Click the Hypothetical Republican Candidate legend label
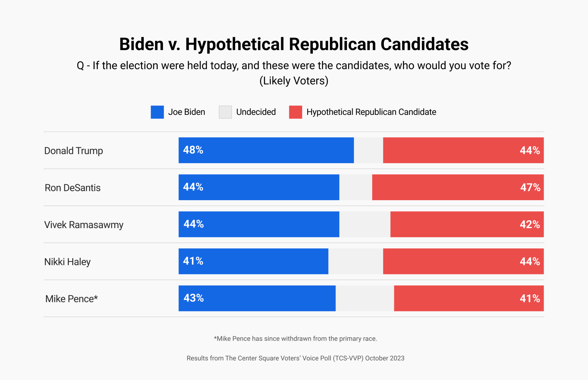Screen dimensions: 588x380 click(x=371, y=112)
